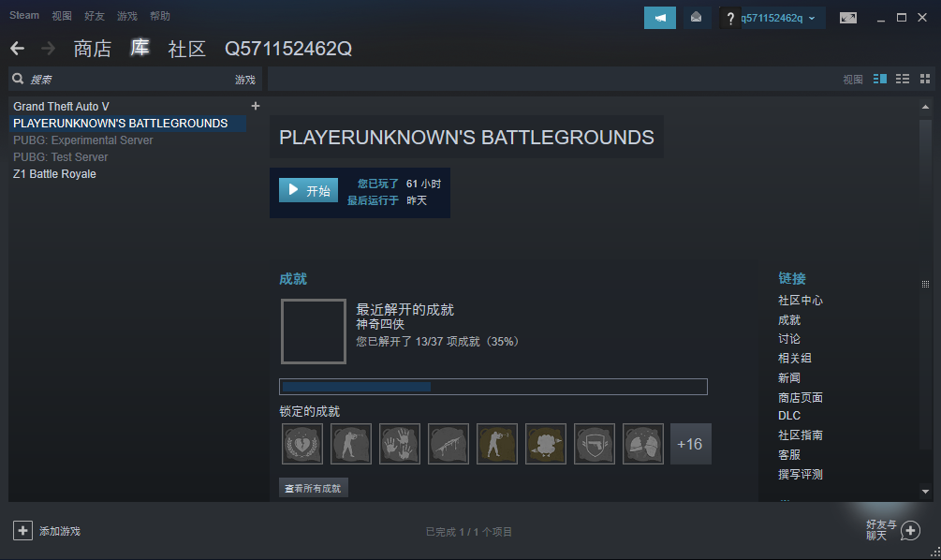This screenshot has height=560, width=941.
Task: Select Z1 Battle Royale in library
Action: pyautogui.click(x=54, y=173)
